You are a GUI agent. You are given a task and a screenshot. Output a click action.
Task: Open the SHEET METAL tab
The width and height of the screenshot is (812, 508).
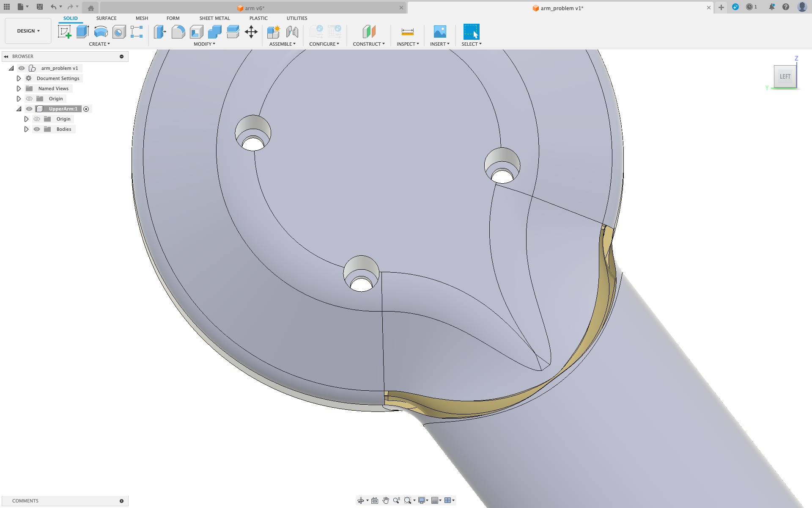[214, 18]
